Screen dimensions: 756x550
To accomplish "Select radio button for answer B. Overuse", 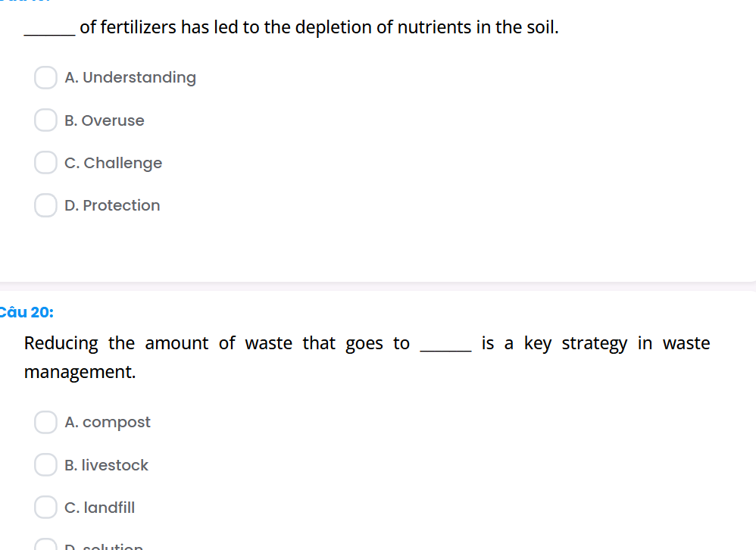I will tap(45, 120).
